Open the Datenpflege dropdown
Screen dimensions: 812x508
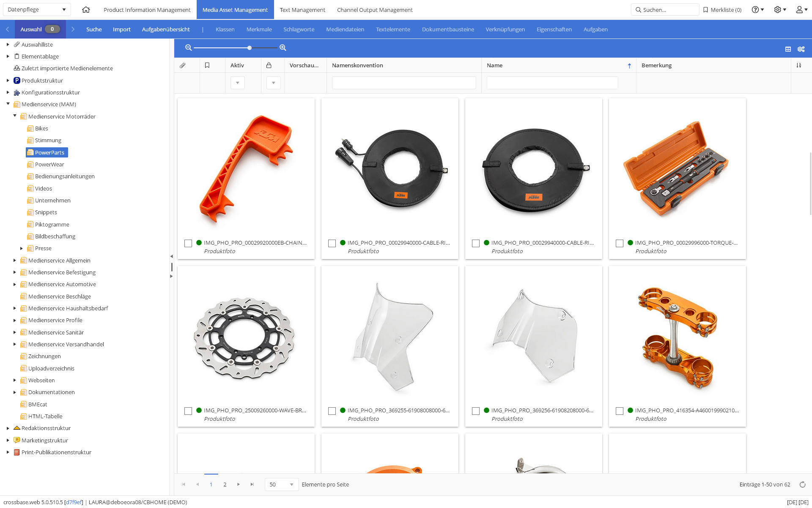37,9
